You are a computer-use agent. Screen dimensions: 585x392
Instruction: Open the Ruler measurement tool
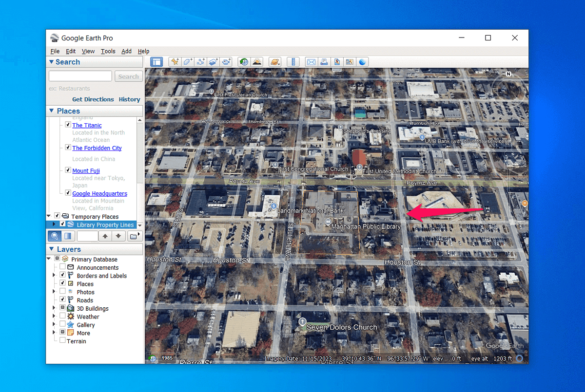coord(293,62)
